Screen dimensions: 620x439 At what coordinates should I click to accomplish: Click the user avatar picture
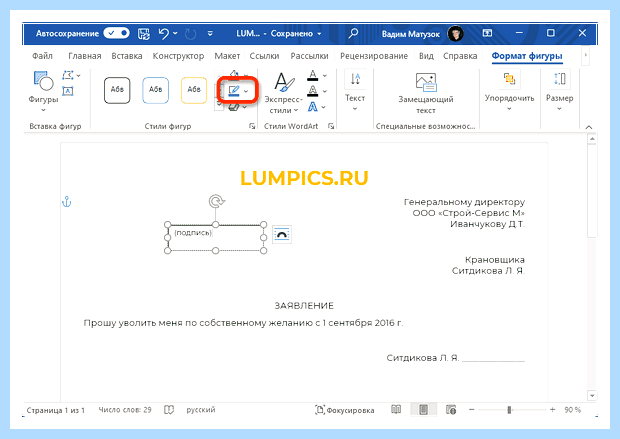pos(456,34)
